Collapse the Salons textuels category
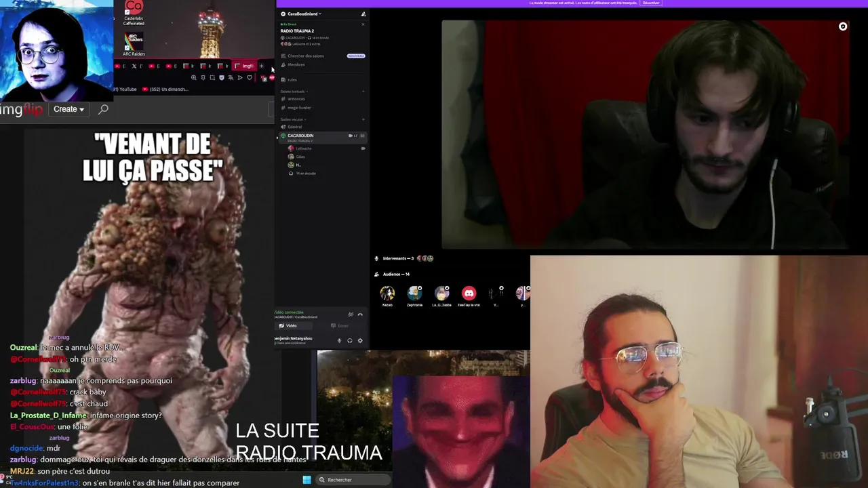The width and height of the screenshot is (868, 488). tap(294, 91)
